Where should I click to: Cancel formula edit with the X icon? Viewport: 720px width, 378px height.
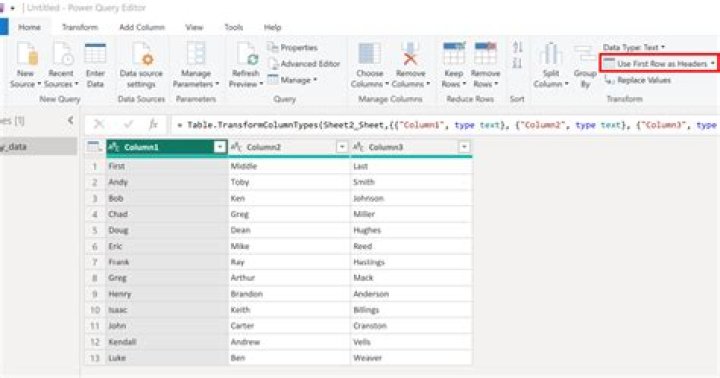click(99, 124)
